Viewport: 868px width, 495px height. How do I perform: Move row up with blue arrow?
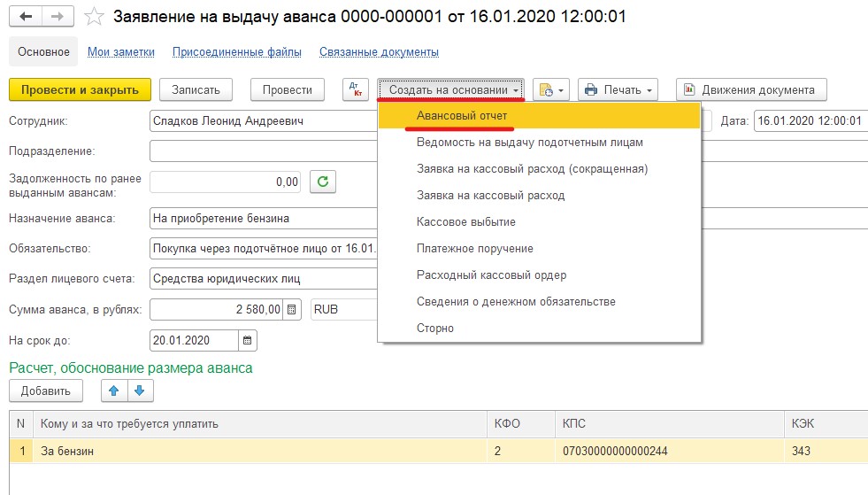(114, 391)
